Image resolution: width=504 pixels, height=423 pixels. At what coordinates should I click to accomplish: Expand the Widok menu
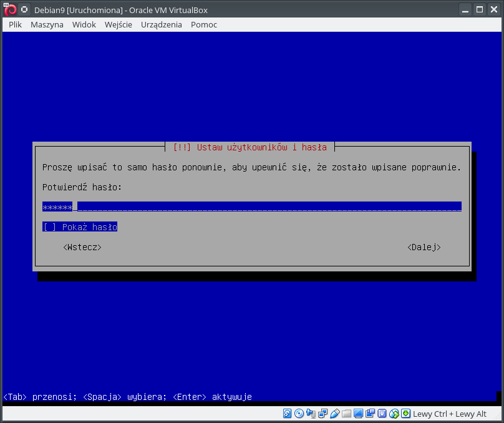tap(84, 24)
